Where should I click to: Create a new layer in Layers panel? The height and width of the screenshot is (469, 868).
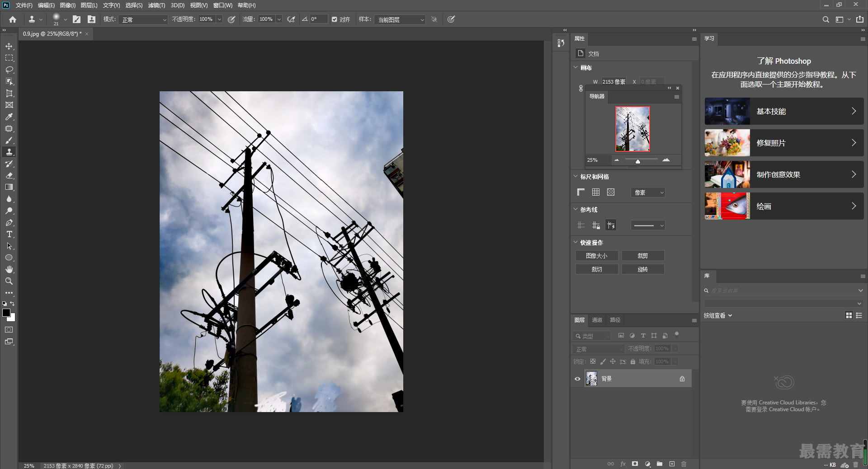672,464
